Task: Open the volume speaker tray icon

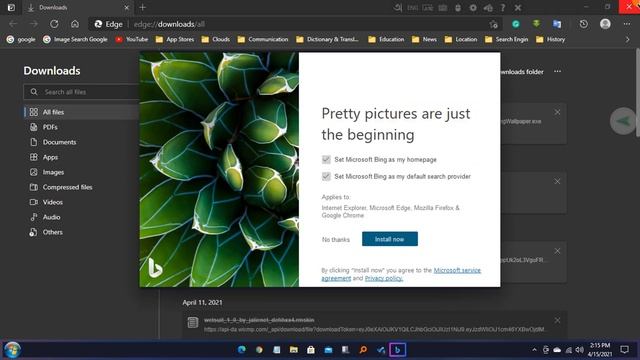Action: tap(580, 350)
